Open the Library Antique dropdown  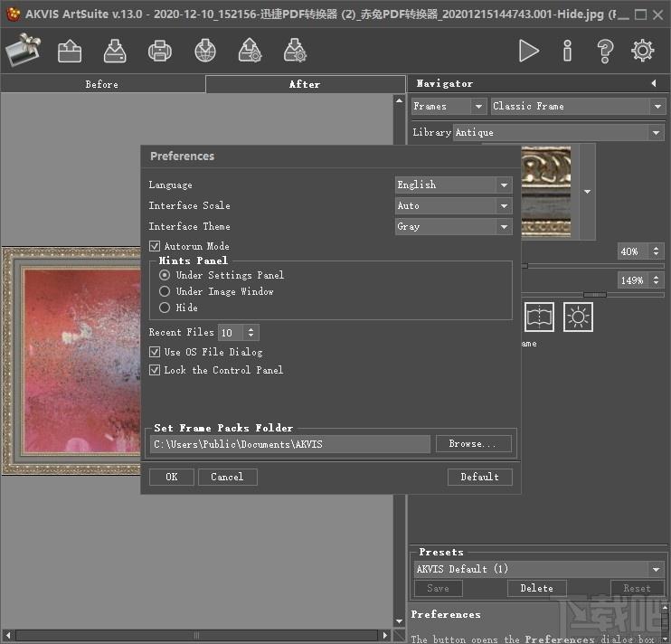(559, 133)
